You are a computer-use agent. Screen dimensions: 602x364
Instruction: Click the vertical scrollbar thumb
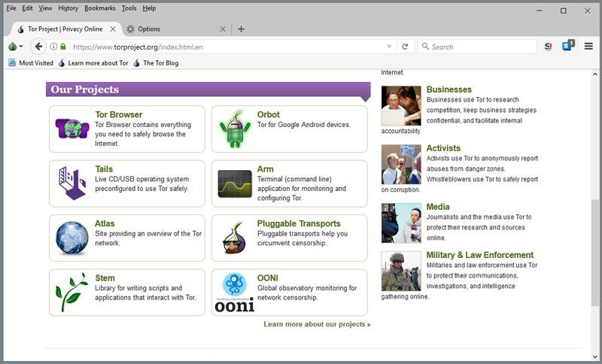(594, 253)
